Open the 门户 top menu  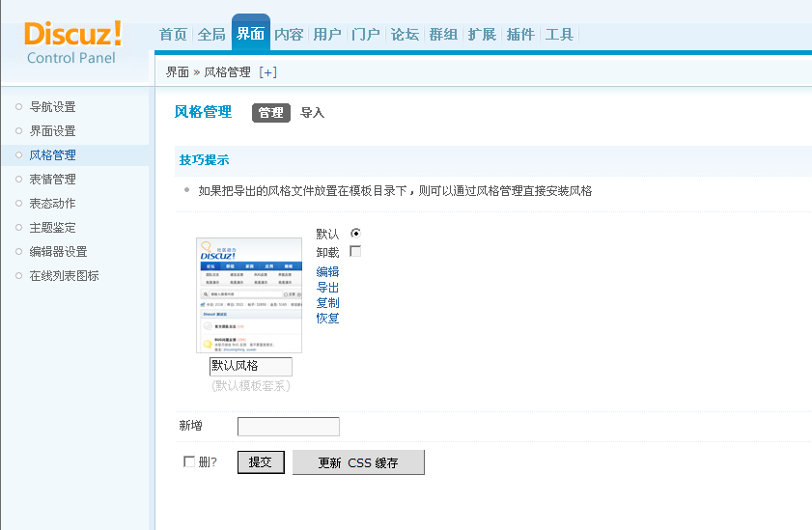366,35
